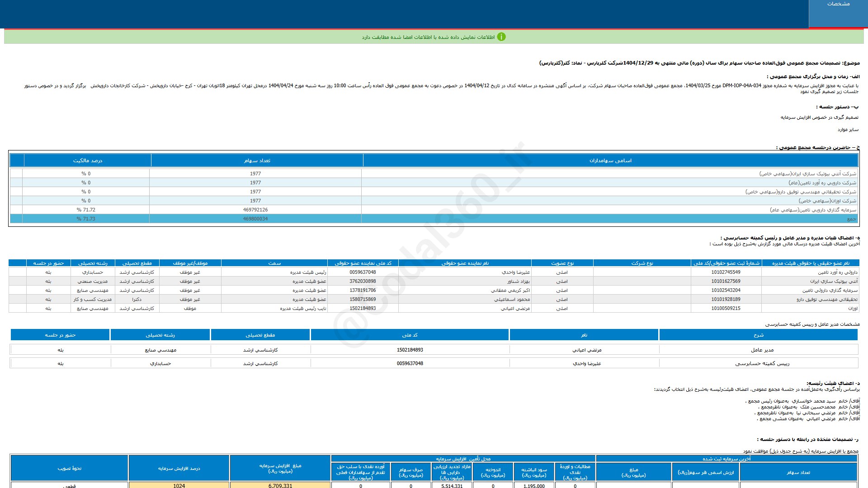This screenshot has height=488, width=868.
Task: Click the صرف سهام column header
Action: point(411,472)
